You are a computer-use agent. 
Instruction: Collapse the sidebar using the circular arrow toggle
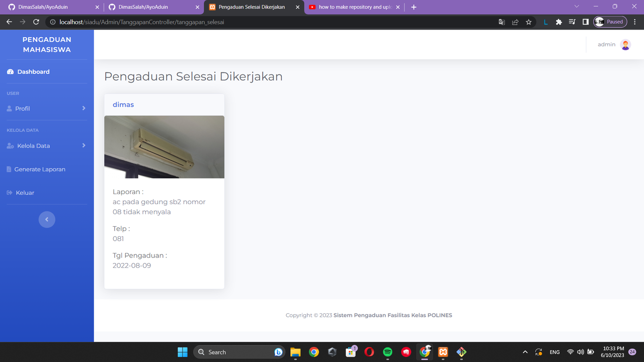tap(47, 219)
